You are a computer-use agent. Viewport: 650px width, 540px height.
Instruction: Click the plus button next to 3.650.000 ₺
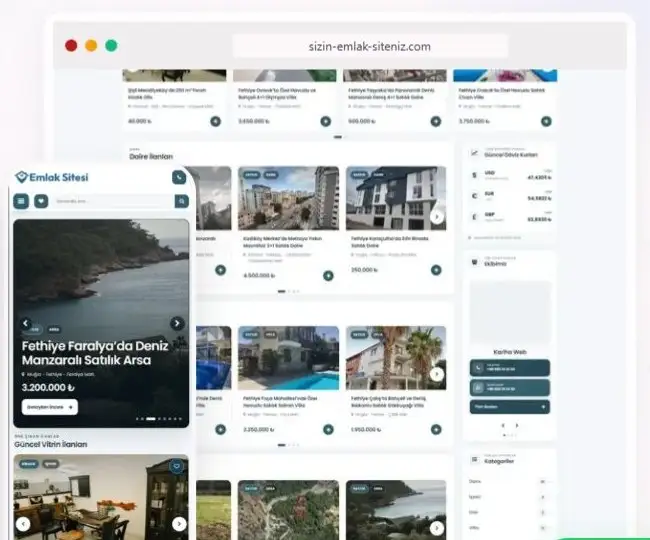coord(326,121)
